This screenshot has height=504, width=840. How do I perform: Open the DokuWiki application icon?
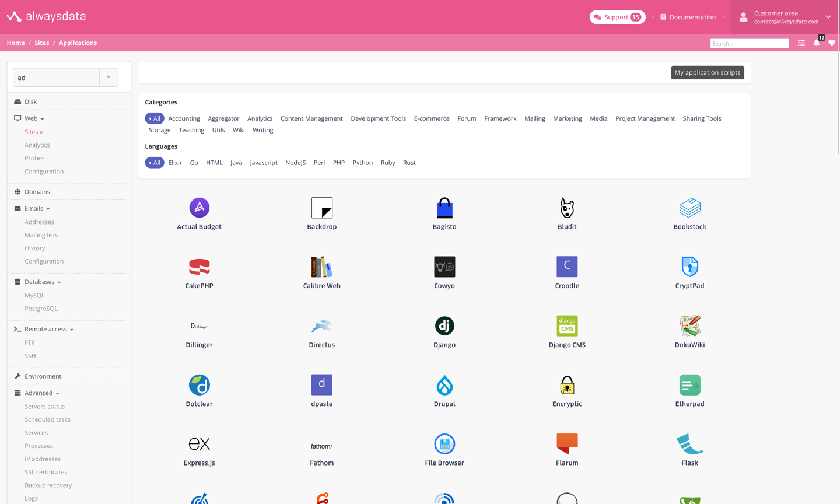coord(689,325)
